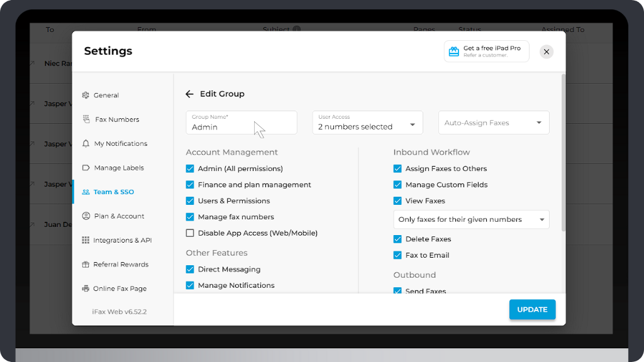The image size is (644, 362).
Task: Click the Plan & Account person icon
Action: coord(86,216)
